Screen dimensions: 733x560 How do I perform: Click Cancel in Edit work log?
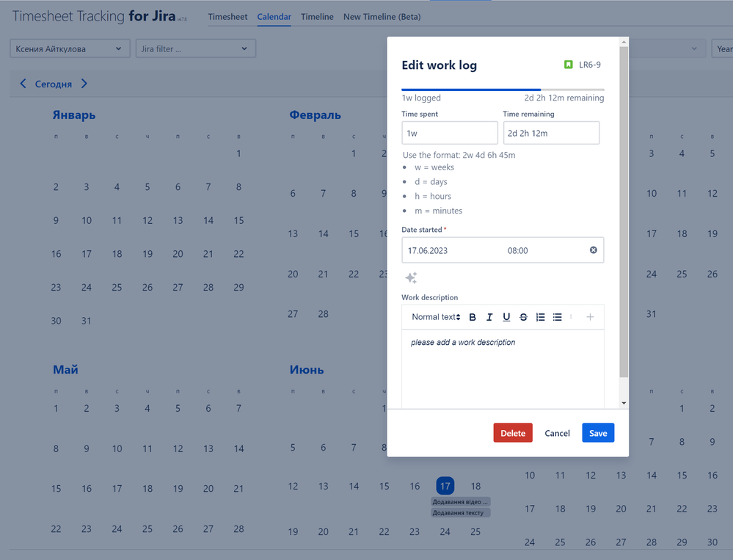557,433
